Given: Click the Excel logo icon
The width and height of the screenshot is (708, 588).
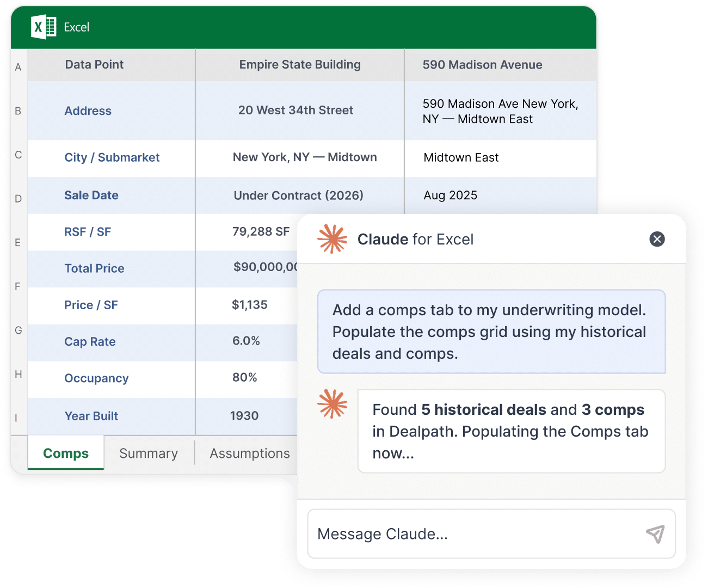Looking at the screenshot, I should point(44,27).
